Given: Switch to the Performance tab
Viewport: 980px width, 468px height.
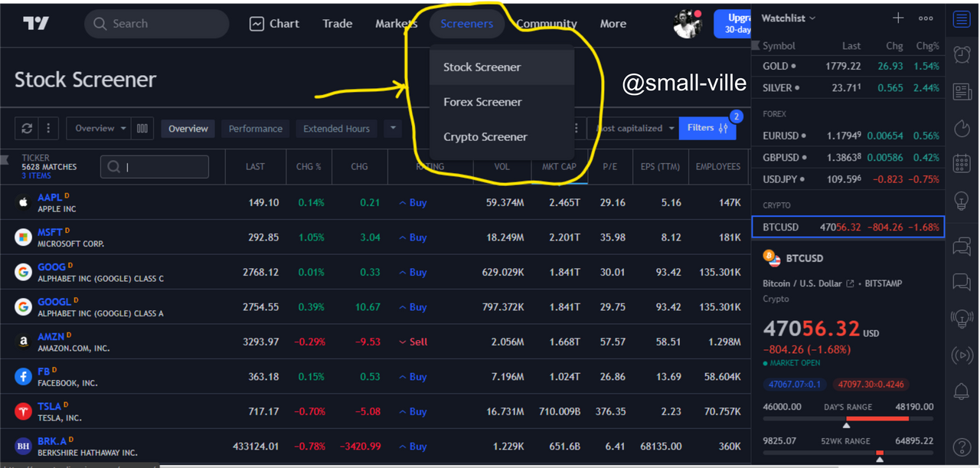Looking at the screenshot, I should pyautogui.click(x=256, y=129).
